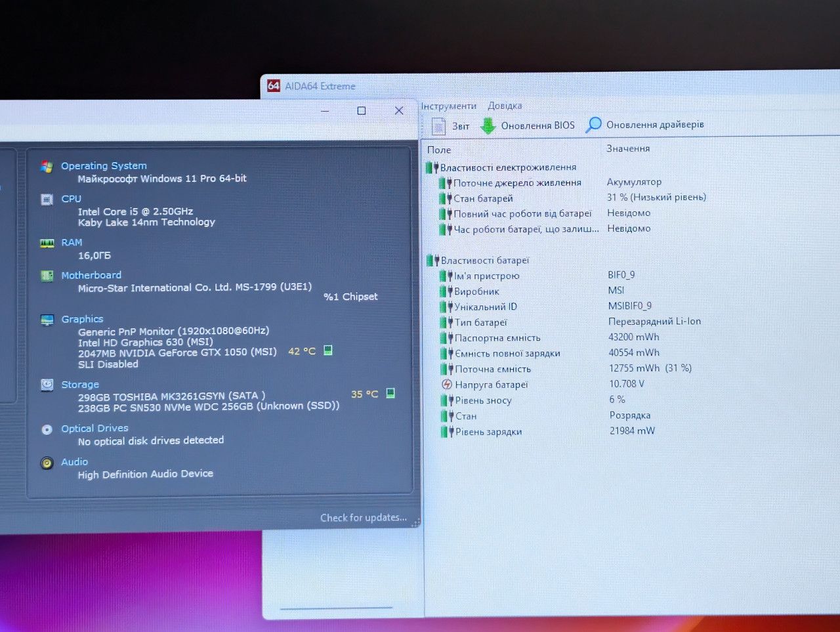The image size is (840, 632).
Task: Open the Motherboard section link
Action: [91, 276]
